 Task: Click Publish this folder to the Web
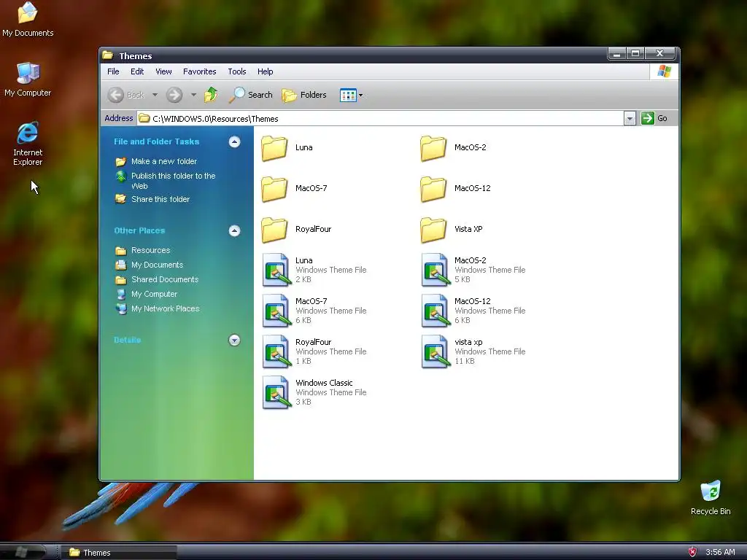tap(174, 181)
